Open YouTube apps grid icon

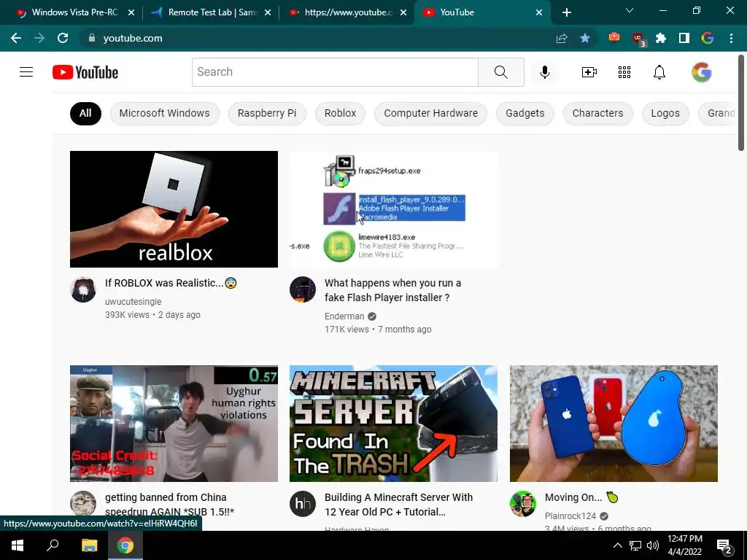[x=624, y=72]
